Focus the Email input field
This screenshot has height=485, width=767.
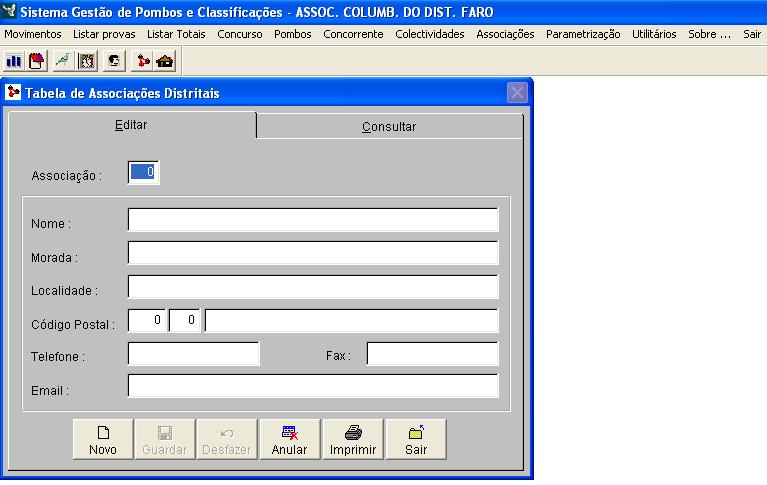(x=312, y=387)
